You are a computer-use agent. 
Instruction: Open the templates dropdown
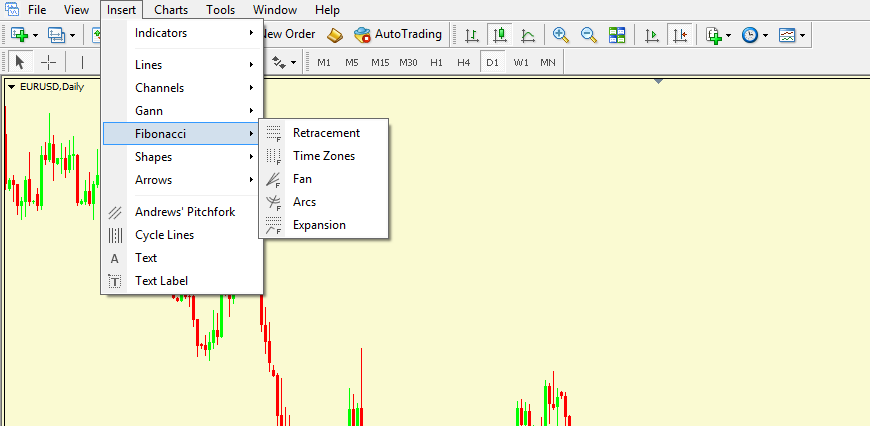pyautogui.click(x=792, y=34)
